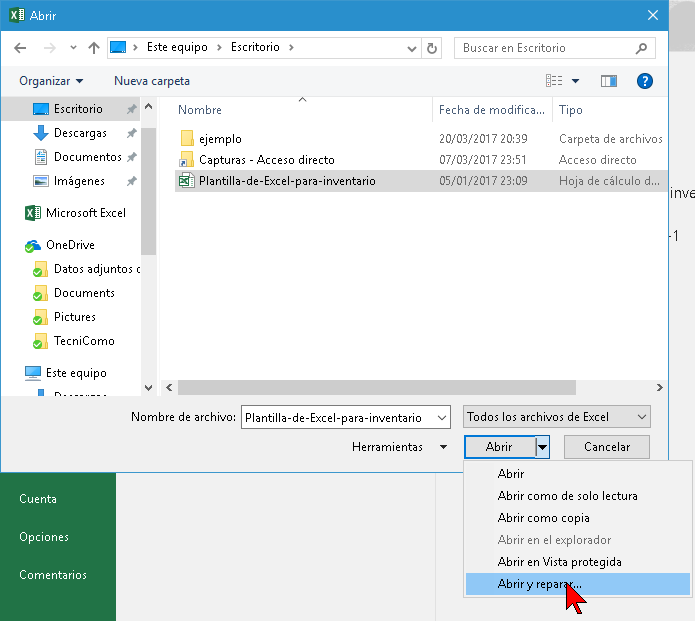Click horizontal scrollbar right arrow
Image resolution: width=695 pixels, height=621 pixels.
(x=660, y=388)
